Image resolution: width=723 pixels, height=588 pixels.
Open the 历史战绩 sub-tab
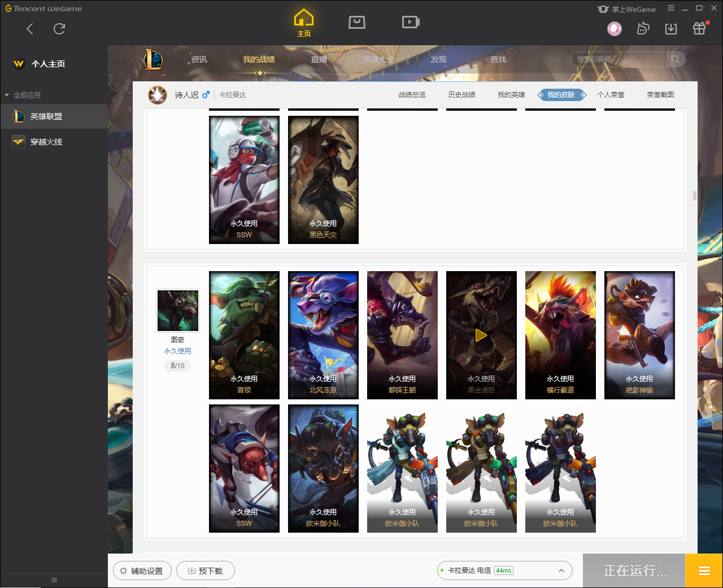[x=461, y=95]
